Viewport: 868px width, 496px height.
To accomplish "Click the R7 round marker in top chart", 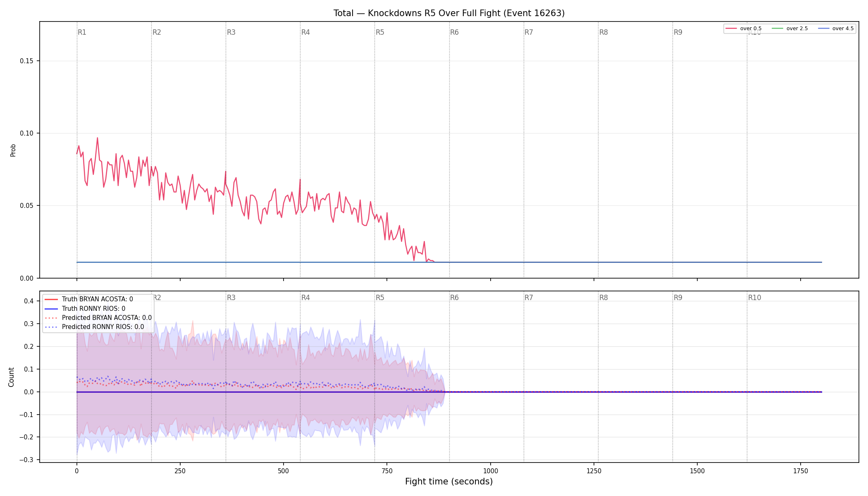I will 529,32.
